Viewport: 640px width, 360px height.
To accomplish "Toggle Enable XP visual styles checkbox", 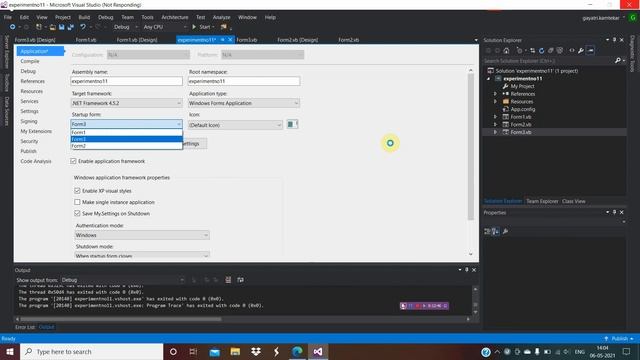I will click(77, 191).
